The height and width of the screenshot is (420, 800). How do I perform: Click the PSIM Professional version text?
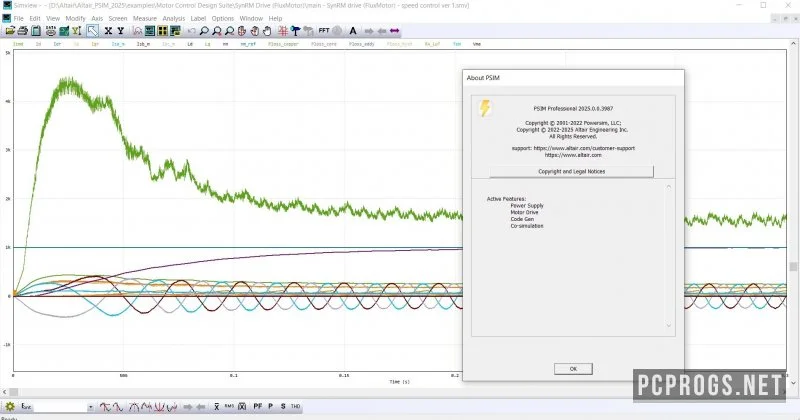573,109
